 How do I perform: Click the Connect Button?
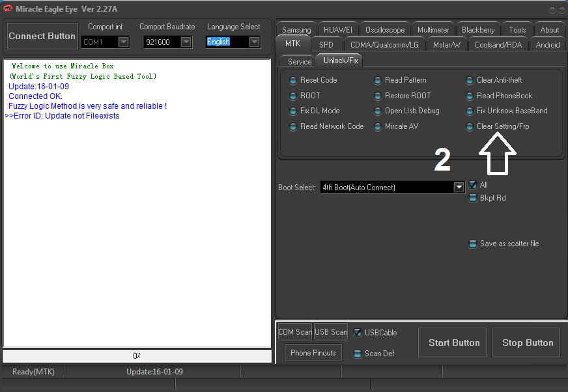[x=42, y=36]
